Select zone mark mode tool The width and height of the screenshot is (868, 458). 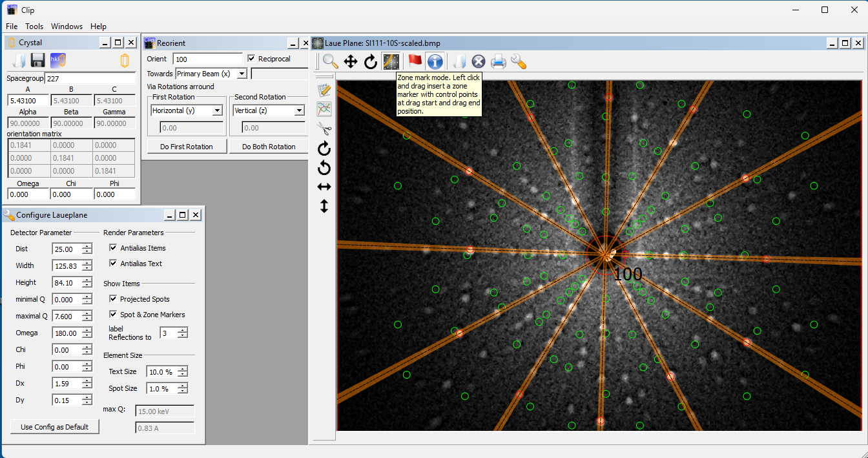(x=391, y=61)
